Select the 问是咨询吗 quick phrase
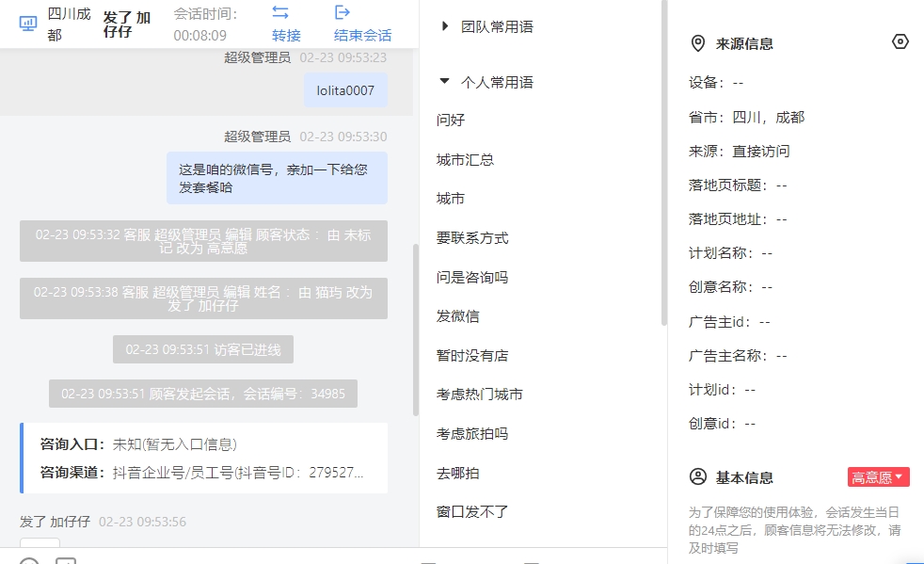The width and height of the screenshot is (924, 564). pyautogui.click(x=472, y=277)
